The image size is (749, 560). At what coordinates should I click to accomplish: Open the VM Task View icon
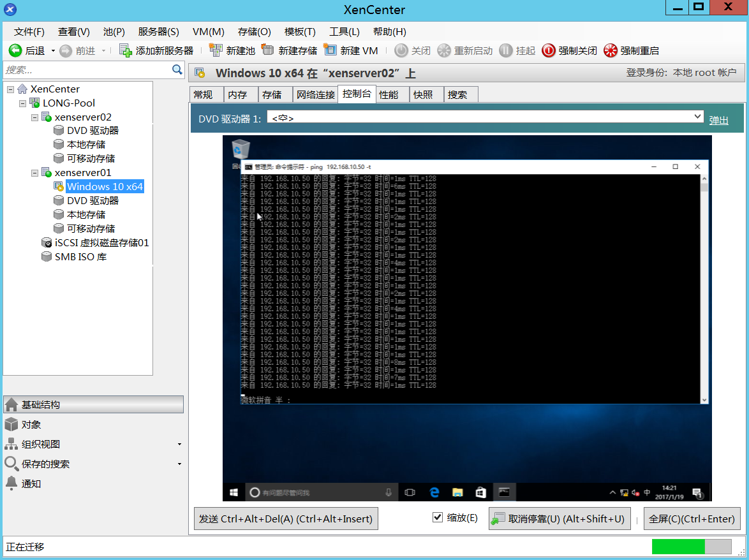tap(410, 492)
